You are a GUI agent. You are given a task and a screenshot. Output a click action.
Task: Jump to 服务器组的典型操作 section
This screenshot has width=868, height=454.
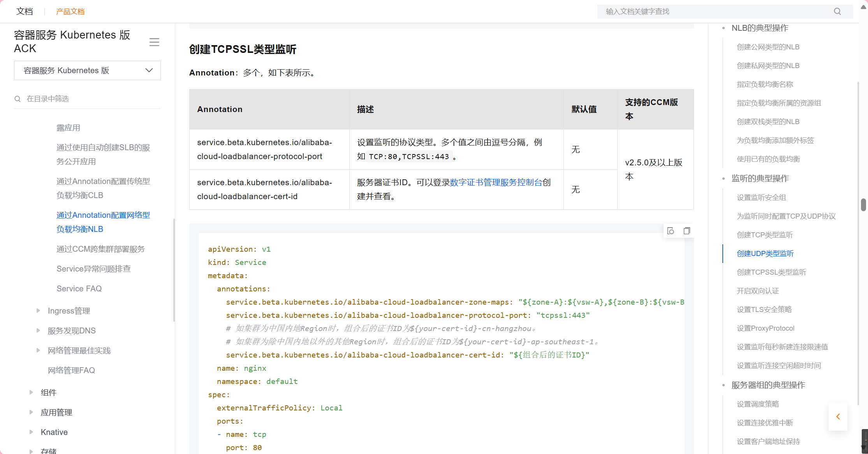(x=768, y=385)
